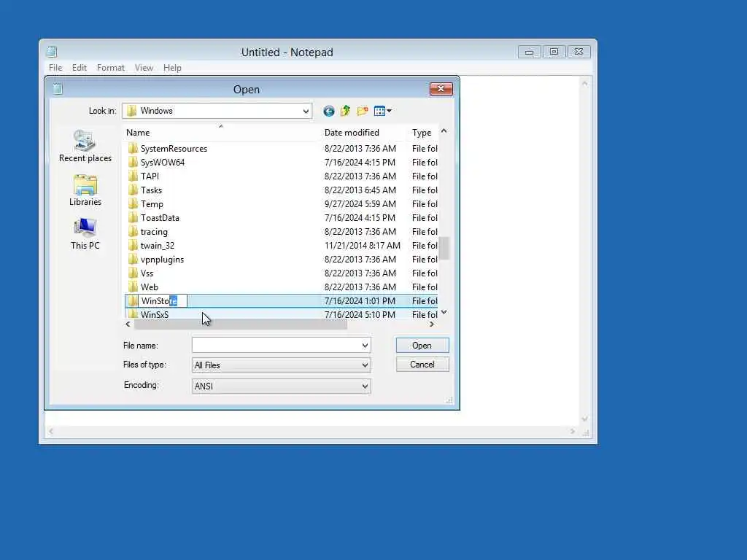This screenshot has height=560, width=747.
Task: Click the WinStore rename text box
Action: [163, 301]
